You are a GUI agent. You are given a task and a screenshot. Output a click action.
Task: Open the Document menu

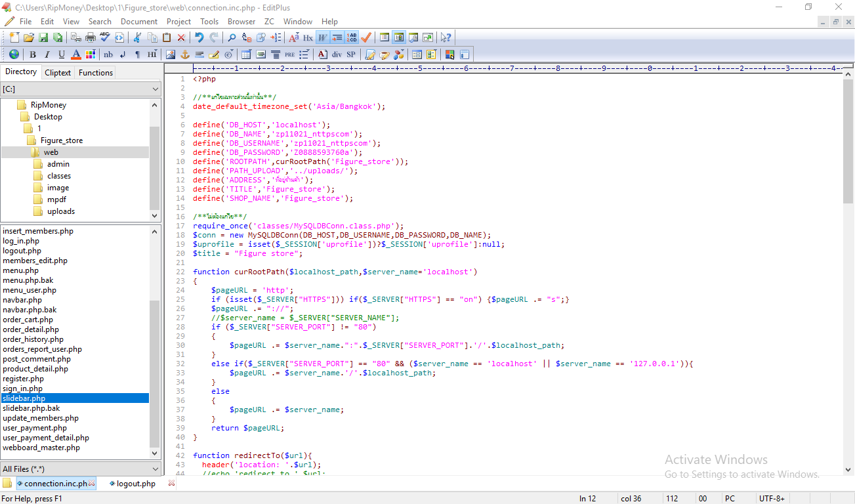click(139, 21)
